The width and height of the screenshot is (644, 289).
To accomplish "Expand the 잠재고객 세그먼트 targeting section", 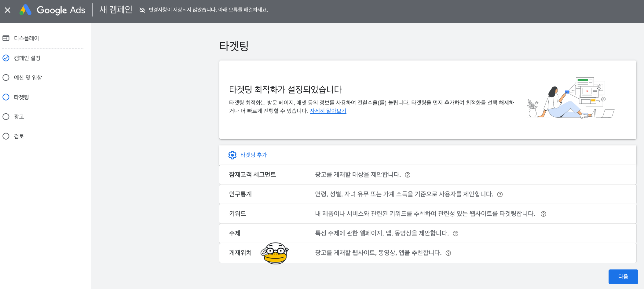I will click(253, 175).
